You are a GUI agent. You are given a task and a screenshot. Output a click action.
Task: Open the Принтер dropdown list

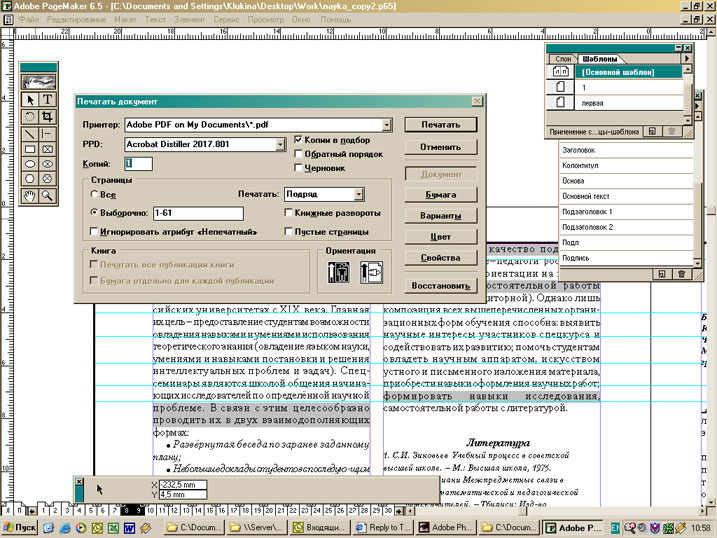click(387, 125)
